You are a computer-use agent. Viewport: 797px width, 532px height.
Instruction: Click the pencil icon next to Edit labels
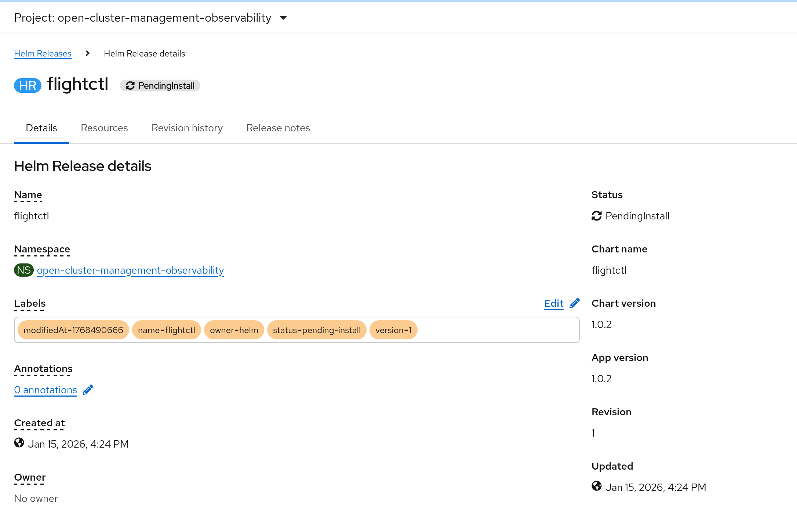click(575, 303)
